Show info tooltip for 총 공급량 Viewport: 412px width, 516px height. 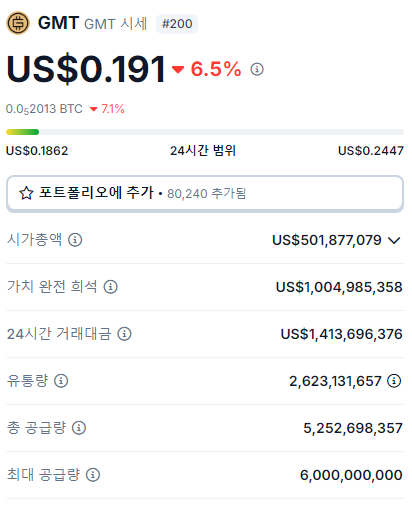click(x=79, y=428)
